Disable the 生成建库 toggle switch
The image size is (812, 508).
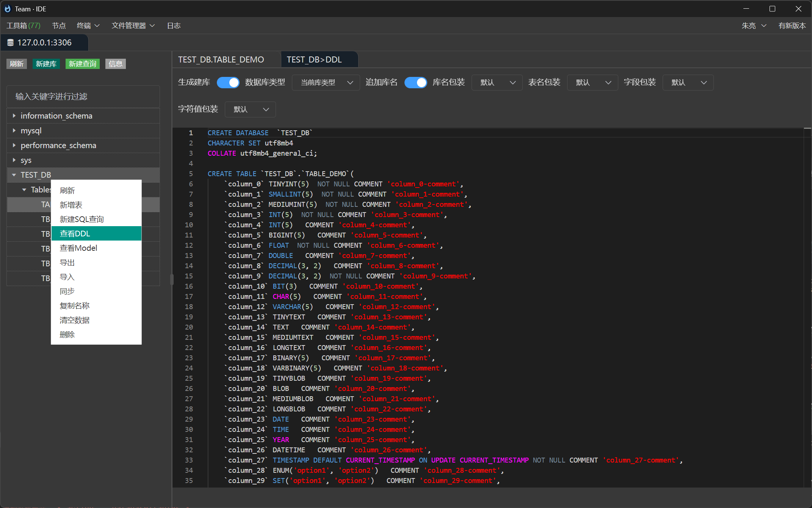click(228, 82)
